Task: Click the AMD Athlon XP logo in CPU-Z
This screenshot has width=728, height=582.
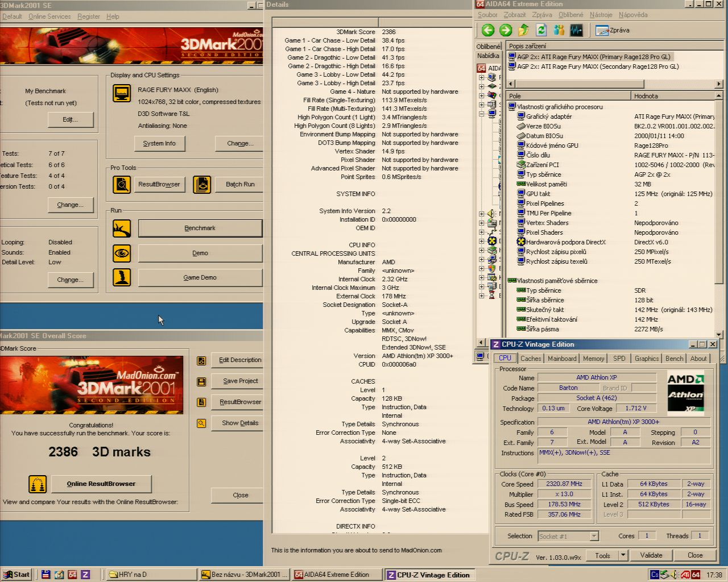Action: (x=685, y=392)
